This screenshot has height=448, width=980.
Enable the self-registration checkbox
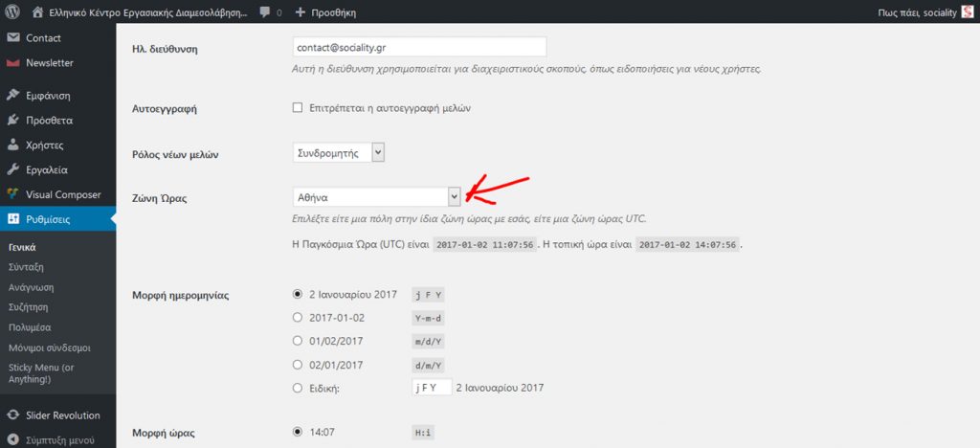[298, 108]
